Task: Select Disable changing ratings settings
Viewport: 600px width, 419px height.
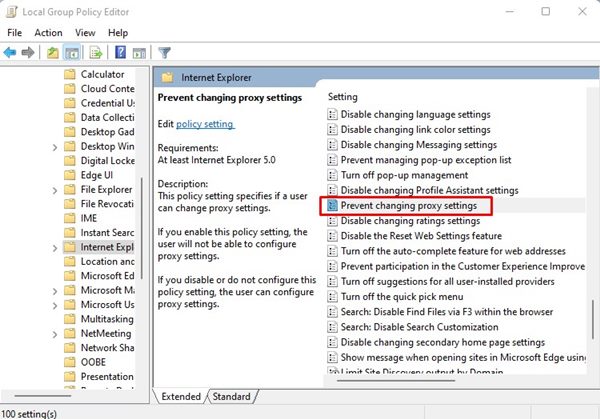Action: pyautogui.click(x=404, y=221)
